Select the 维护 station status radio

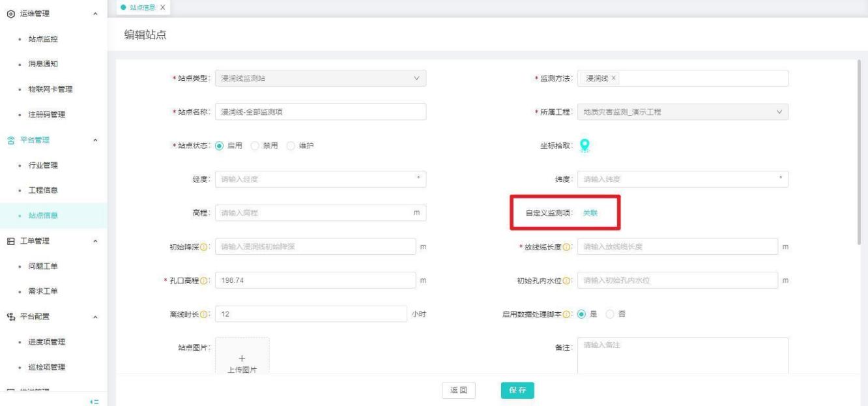click(x=291, y=145)
